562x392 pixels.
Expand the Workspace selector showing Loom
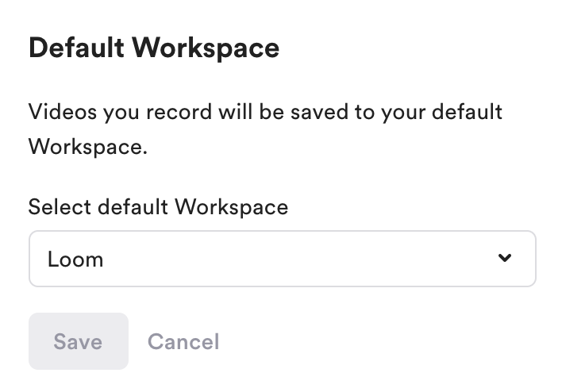pyautogui.click(x=282, y=259)
